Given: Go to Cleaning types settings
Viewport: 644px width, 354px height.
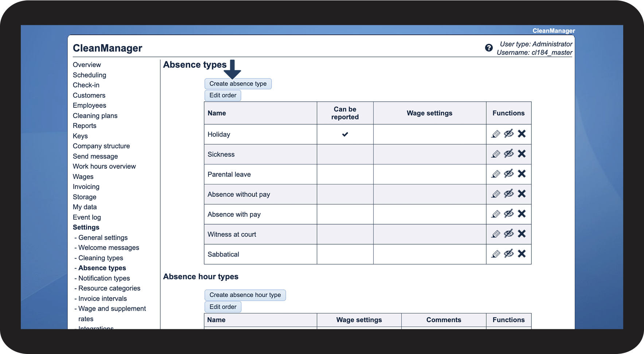Looking at the screenshot, I should (x=101, y=258).
